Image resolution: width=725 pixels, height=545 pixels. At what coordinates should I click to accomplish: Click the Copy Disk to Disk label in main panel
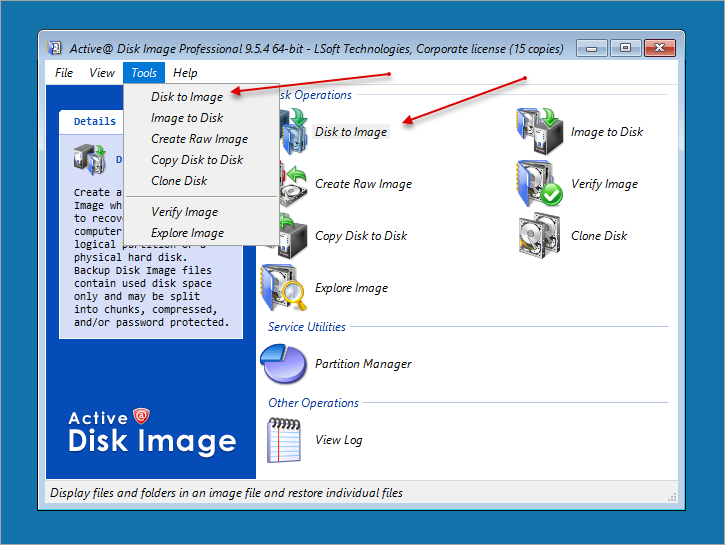coord(361,236)
